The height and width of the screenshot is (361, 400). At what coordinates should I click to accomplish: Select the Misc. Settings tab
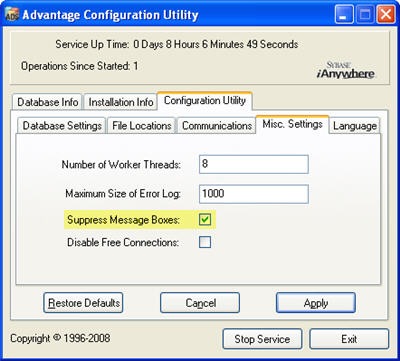point(292,124)
